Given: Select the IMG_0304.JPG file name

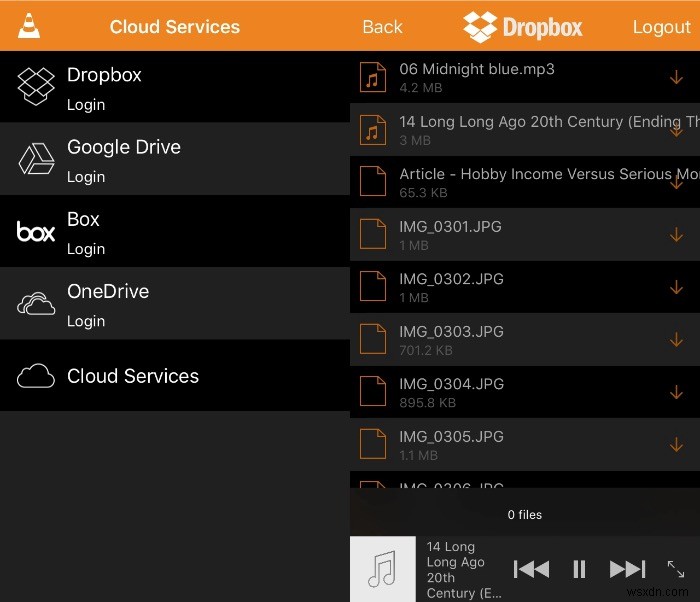Looking at the screenshot, I should click(x=451, y=384).
